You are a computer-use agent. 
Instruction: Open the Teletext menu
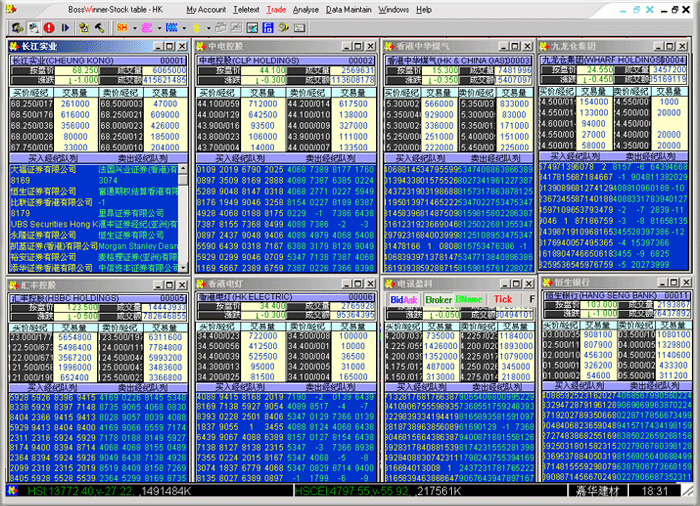click(x=246, y=9)
